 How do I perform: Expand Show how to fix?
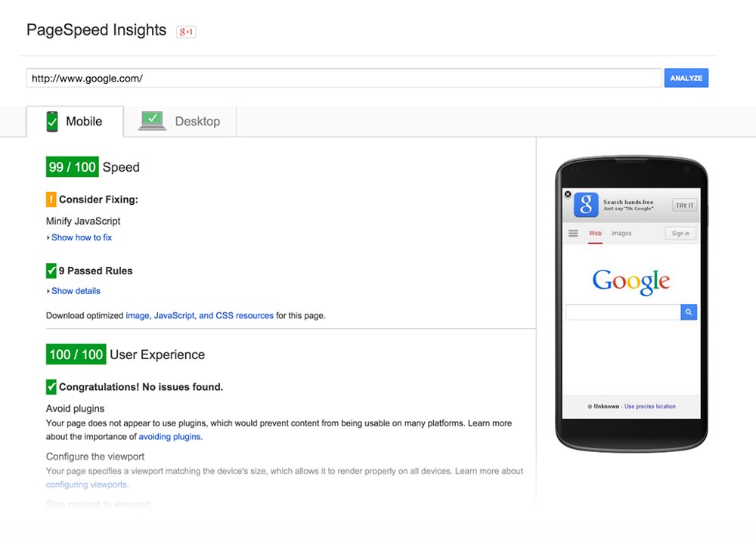(81, 237)
